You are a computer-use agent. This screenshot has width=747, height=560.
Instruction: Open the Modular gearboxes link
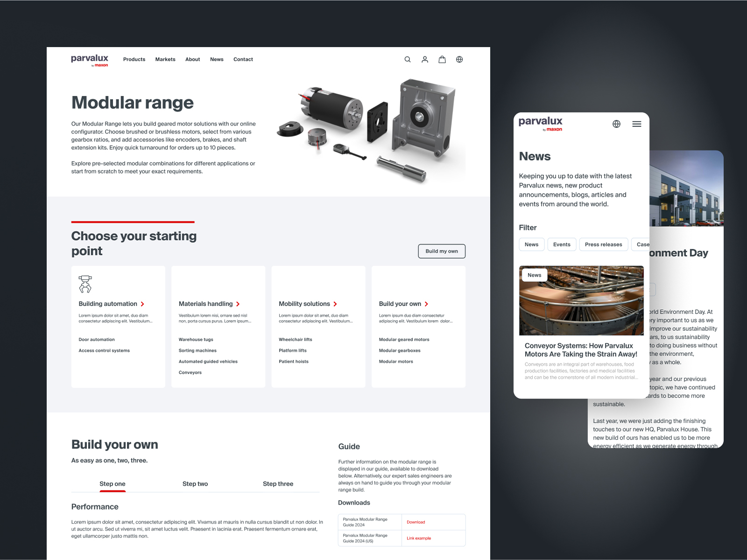pyautogui.click(x=400, y=350)
